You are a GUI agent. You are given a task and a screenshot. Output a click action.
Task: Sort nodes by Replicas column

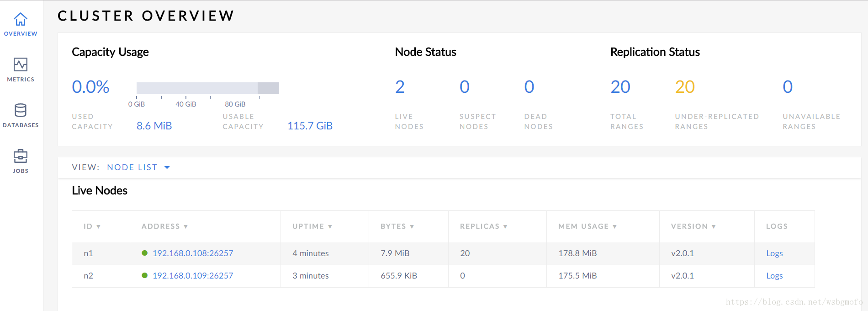click(483, 226)
